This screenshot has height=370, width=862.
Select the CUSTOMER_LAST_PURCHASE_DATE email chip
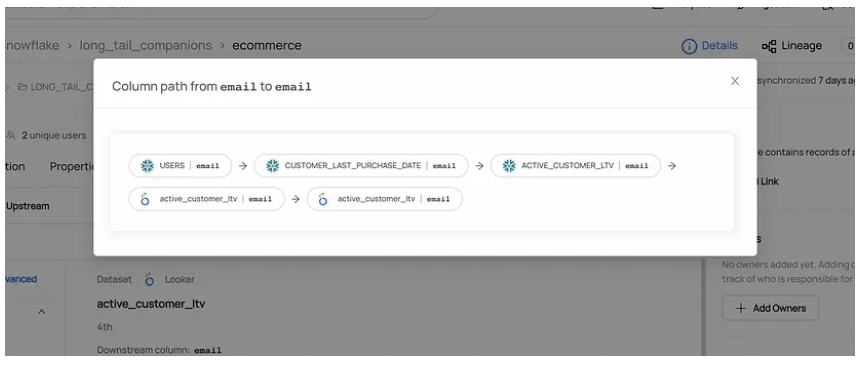coord(361,165)
